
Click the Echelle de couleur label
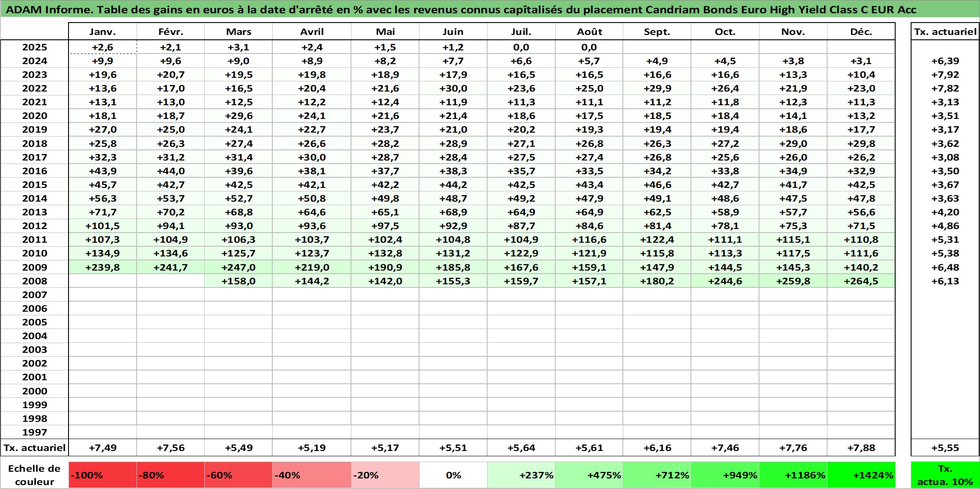tap(34, 475)
